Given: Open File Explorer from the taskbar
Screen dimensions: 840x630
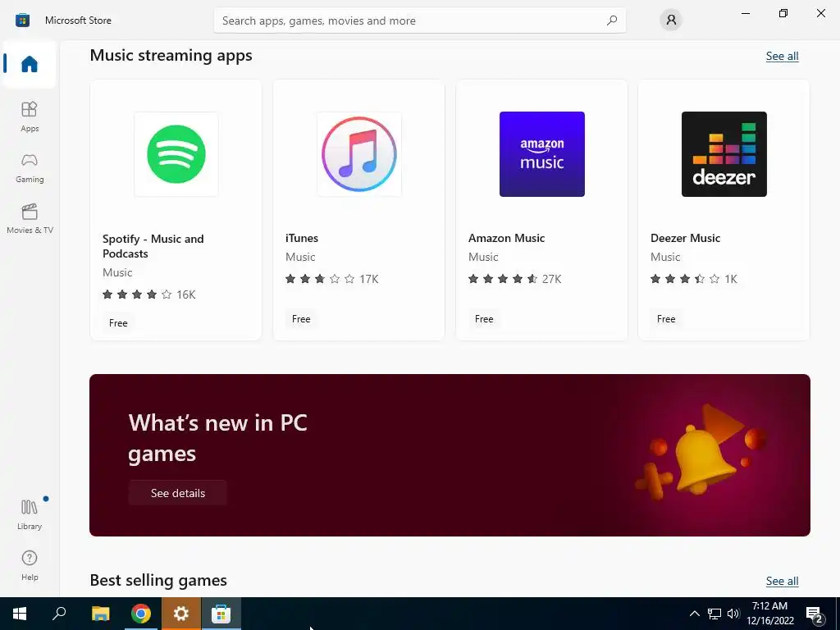Looking at the screenshot, I should point(100,614).
